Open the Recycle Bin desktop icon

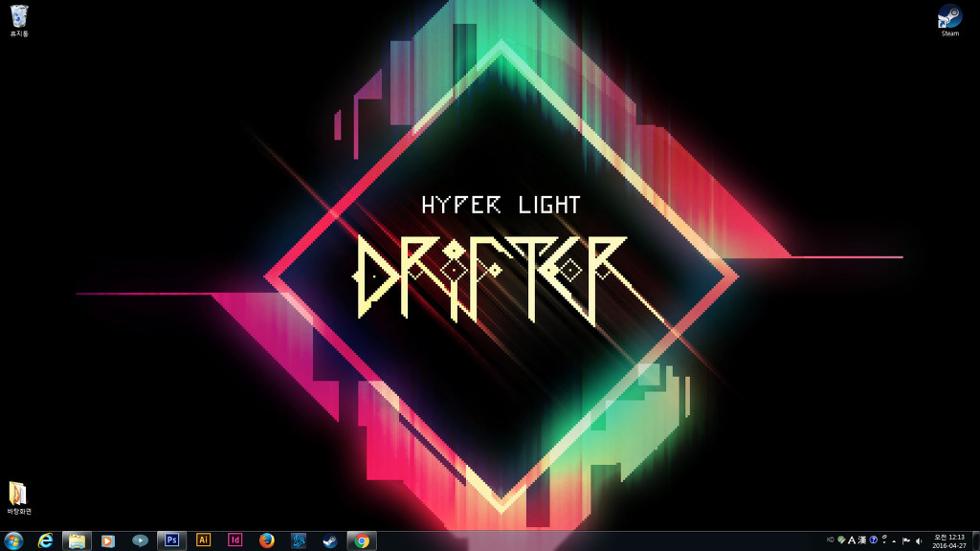click(x=19, y=20)
